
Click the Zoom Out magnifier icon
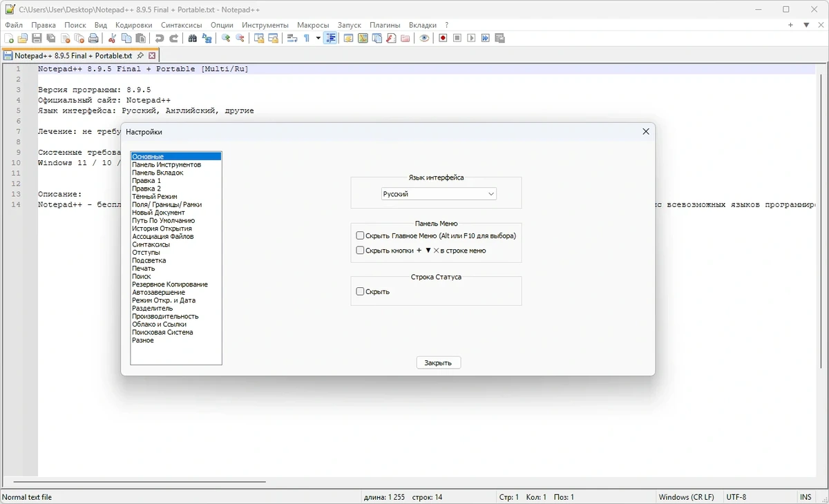click(240, 39)
